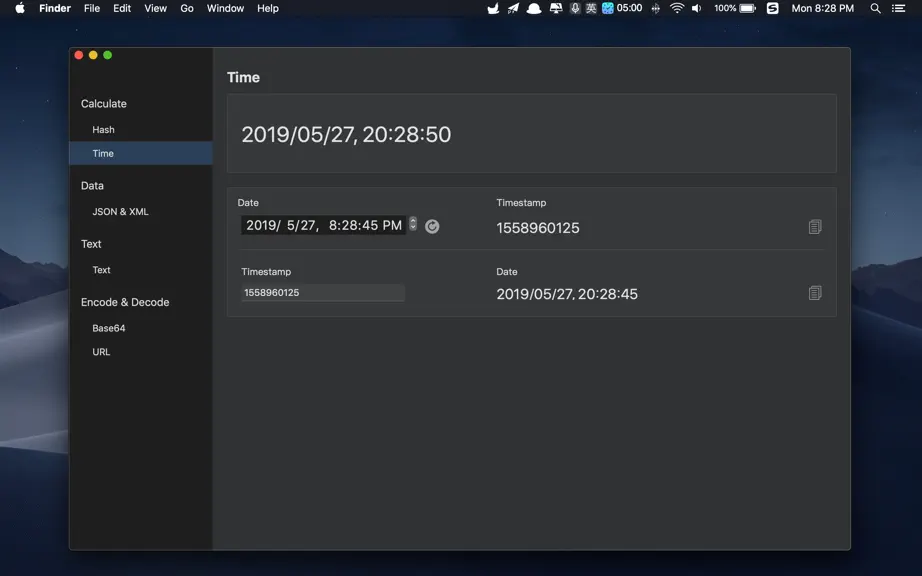922x576 pixels.
Task: Copy the converted date 2019/05/27, 20:28:45
Action: [x=815, y=293]
